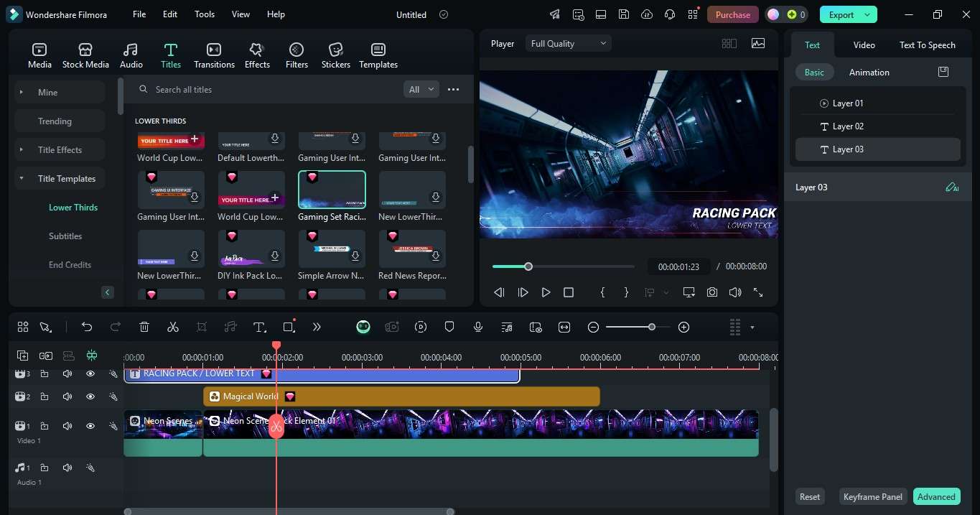The image size is (980, 515).
Task: Open the Filters tab
Action: 297,56
